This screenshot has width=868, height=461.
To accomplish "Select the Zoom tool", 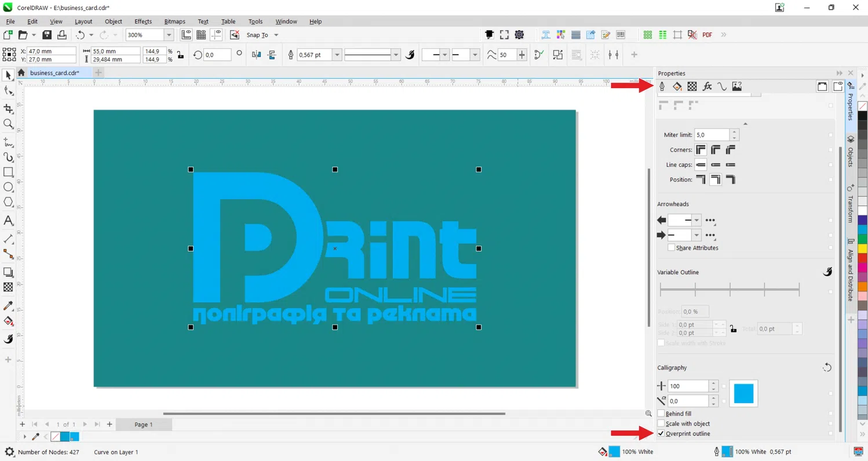I will [x=8, y=123].
